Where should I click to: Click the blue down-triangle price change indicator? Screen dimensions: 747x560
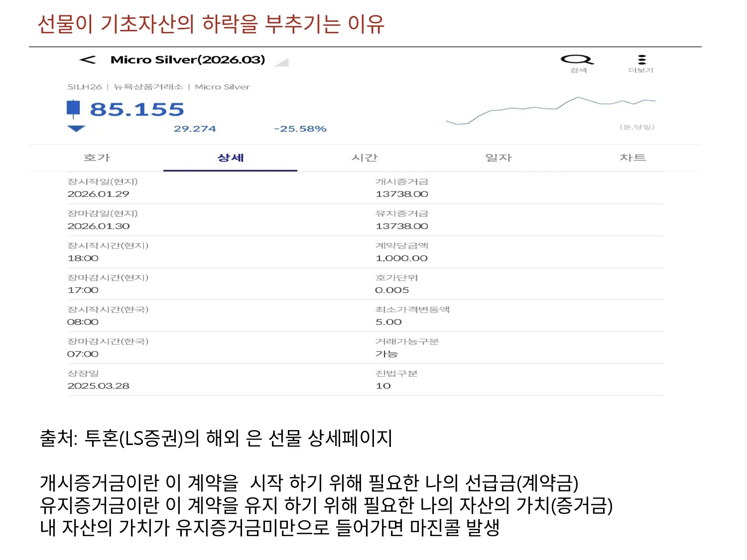point(76,128)
